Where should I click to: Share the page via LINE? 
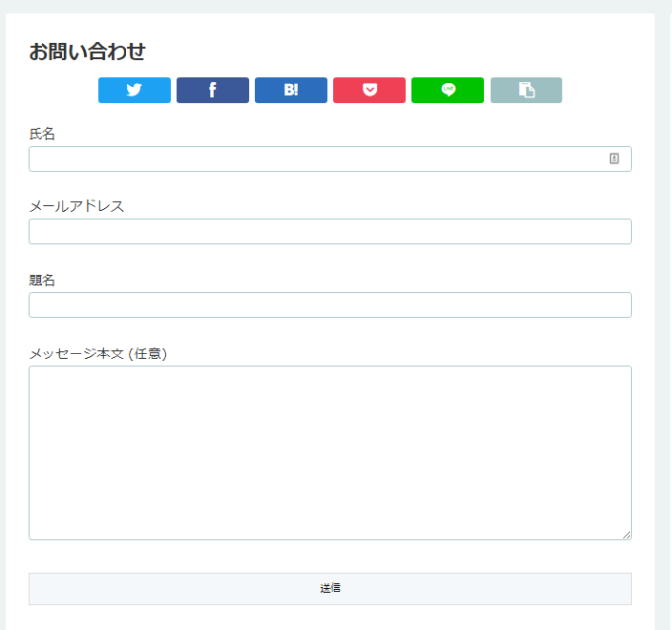pos(448,90)
